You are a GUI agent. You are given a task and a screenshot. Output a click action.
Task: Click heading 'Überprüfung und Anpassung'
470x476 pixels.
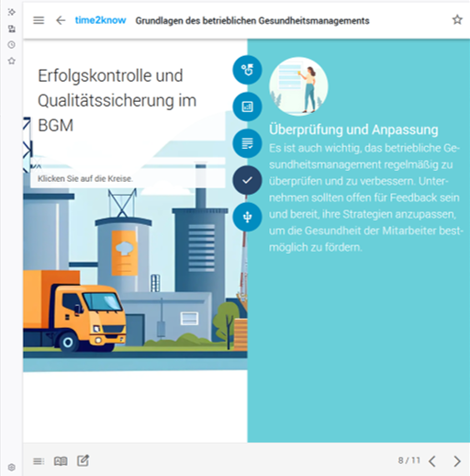353,130
